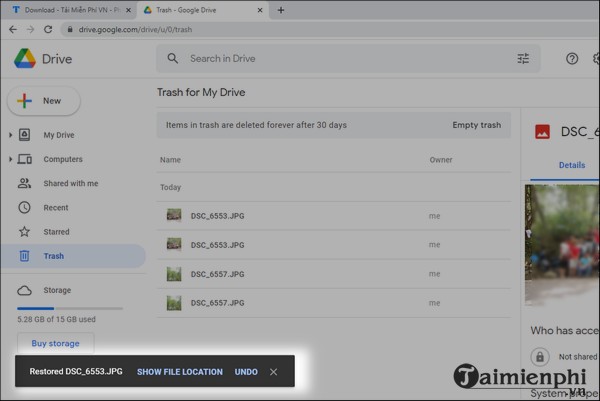Sort by the Name column header
600x401 pixels.
[x=170, y=160]
